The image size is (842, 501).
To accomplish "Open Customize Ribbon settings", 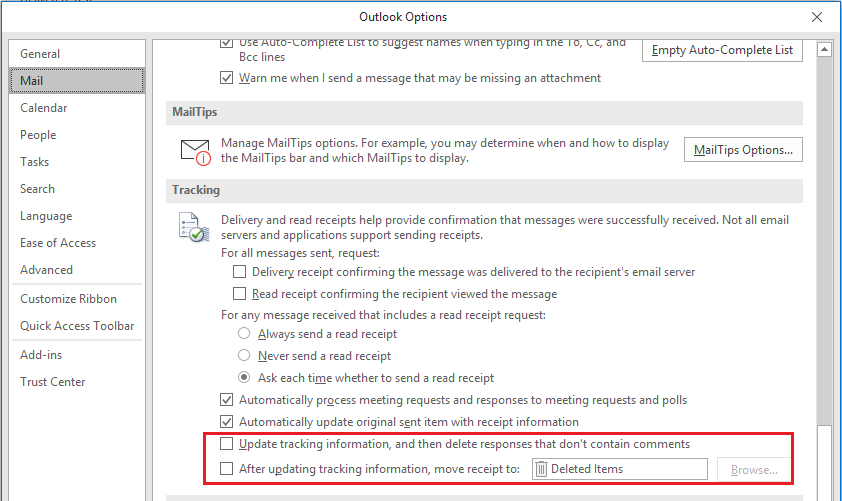I will [x=77, y=299].
